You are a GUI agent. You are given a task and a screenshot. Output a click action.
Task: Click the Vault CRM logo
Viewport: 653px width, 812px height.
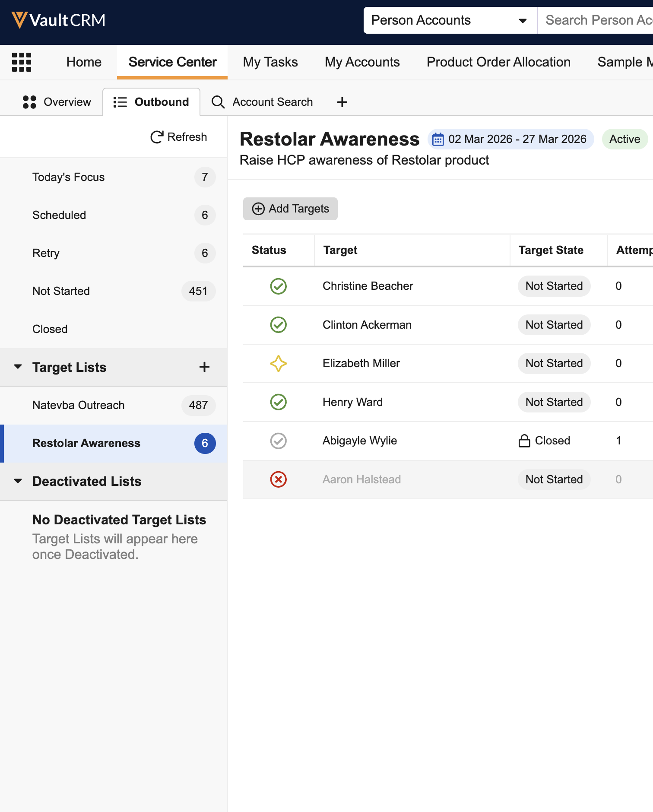58,20
